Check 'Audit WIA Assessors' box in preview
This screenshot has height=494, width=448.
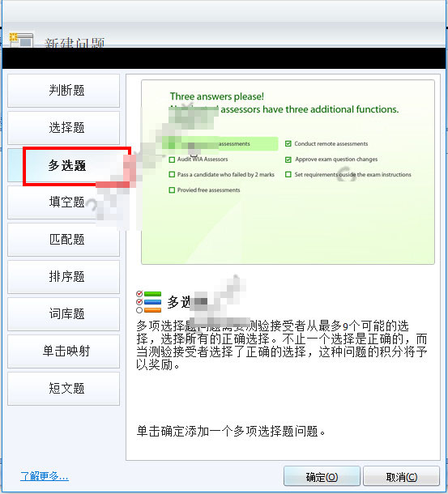[172, 160]
